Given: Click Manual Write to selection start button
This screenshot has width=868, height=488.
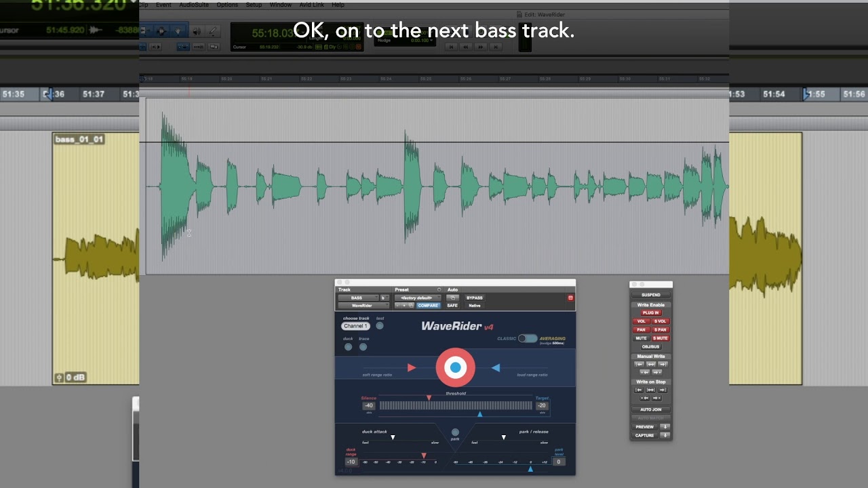Looking at the screenshot, I should click(x=639, y=365).
